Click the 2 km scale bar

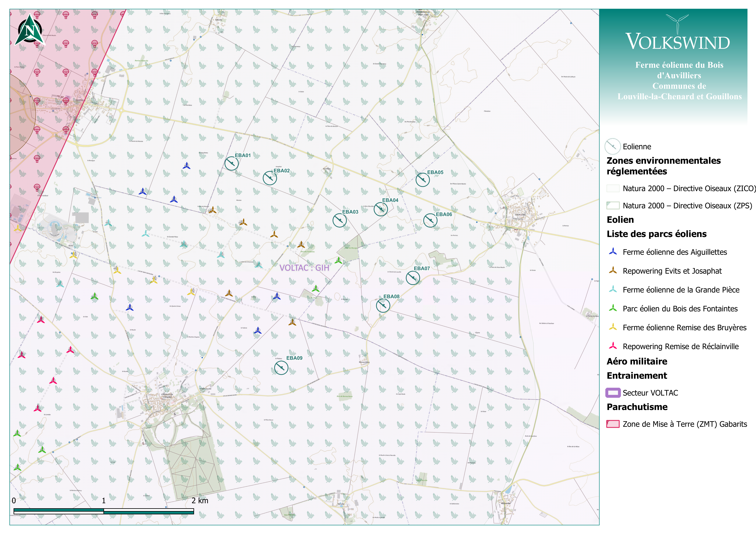coord(103,511)
